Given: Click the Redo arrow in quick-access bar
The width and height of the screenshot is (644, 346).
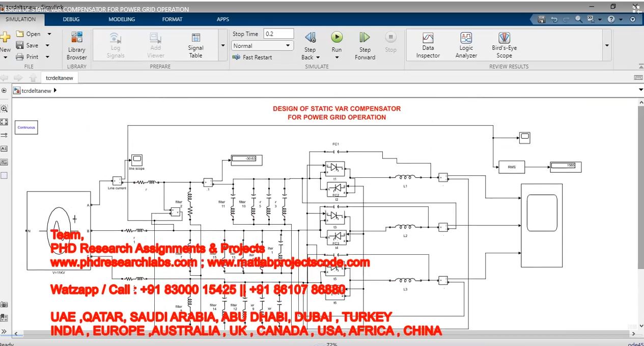Looking at the screenshot, I should pos(566,19).
